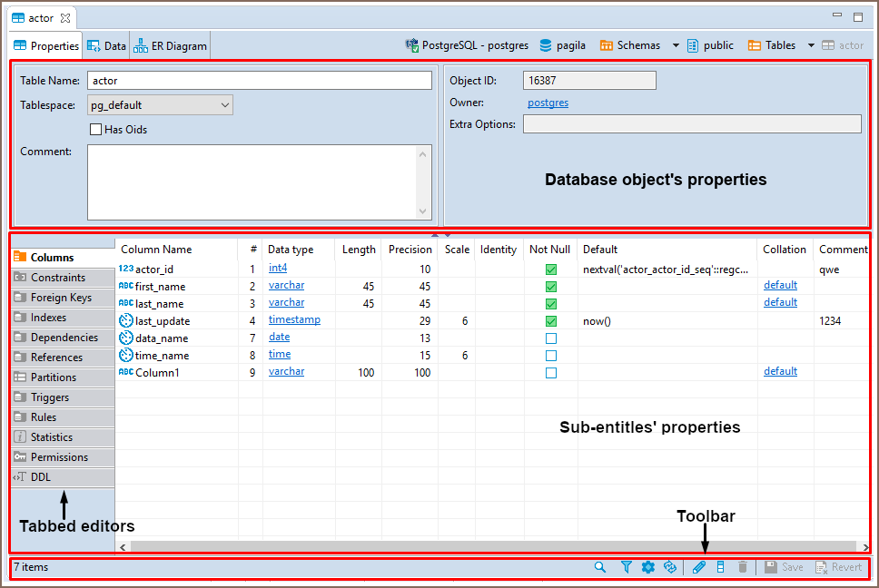Expand the Tables breadcrumb dropdown arrow
Image resolution: width=879 pixels, height=588 pixels.
click(811, 45)
